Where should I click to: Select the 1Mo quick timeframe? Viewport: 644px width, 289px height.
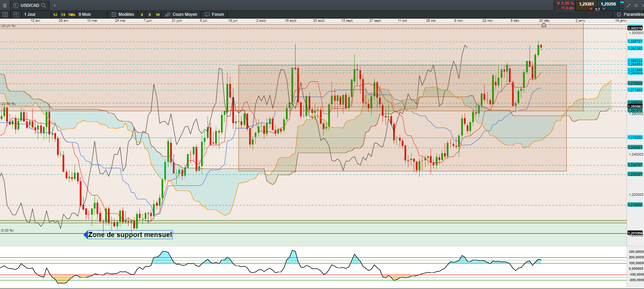pyautogui.click(x=72, y=14)
